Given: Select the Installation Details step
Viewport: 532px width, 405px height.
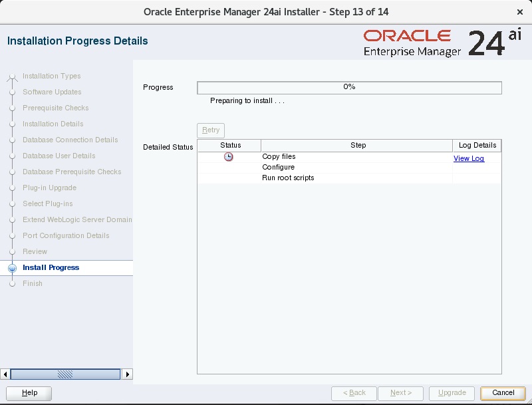Looking at the screenshot, I should (53, 124).
